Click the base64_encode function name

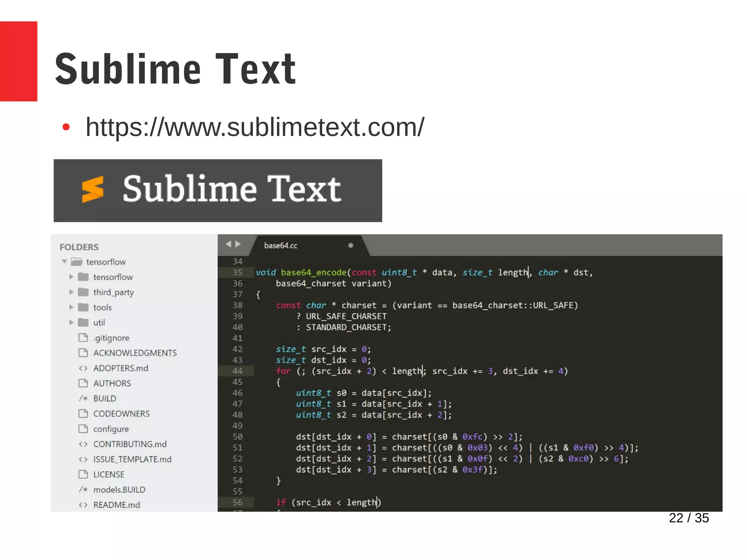click(313, 273)
